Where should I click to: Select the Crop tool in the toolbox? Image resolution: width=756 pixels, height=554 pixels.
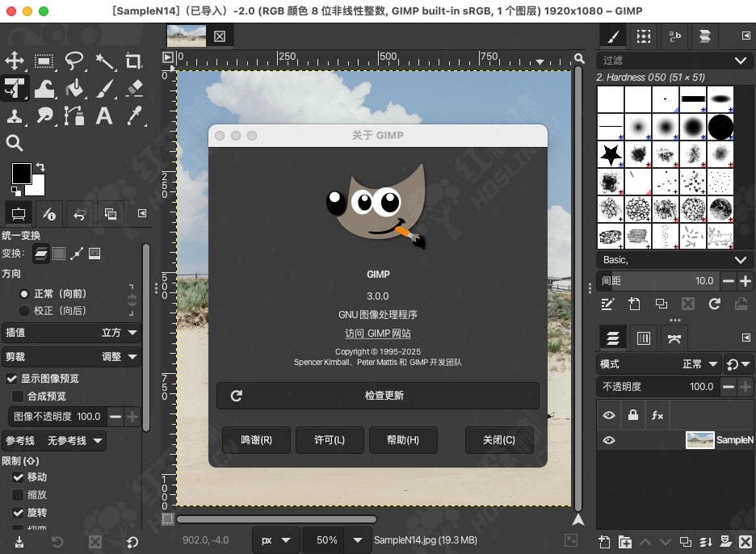pos(134,61)
